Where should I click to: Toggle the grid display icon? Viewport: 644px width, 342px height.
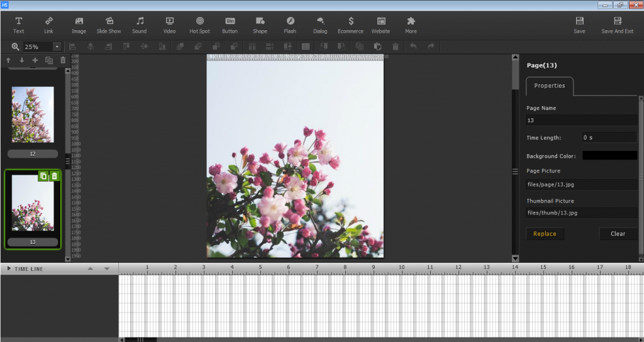306,47
